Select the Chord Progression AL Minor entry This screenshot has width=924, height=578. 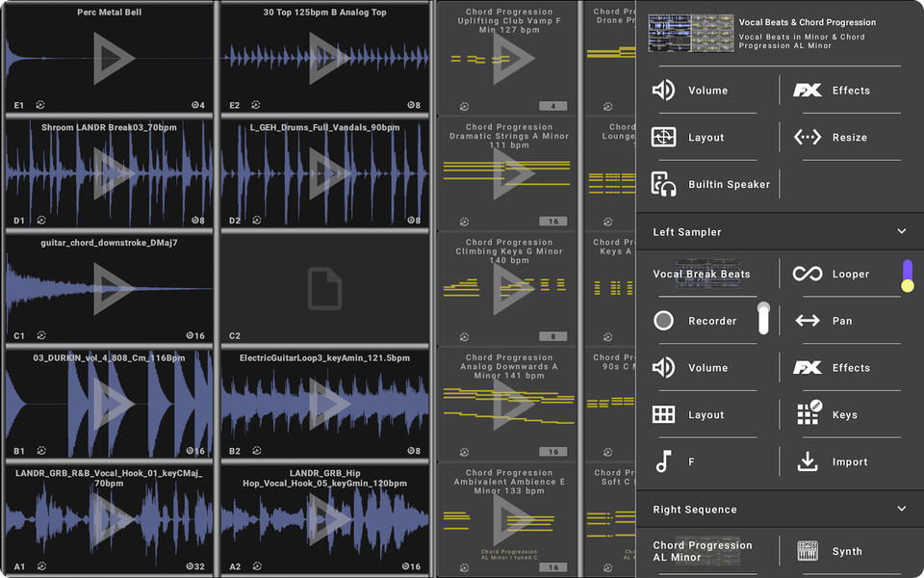coord(702,550)
